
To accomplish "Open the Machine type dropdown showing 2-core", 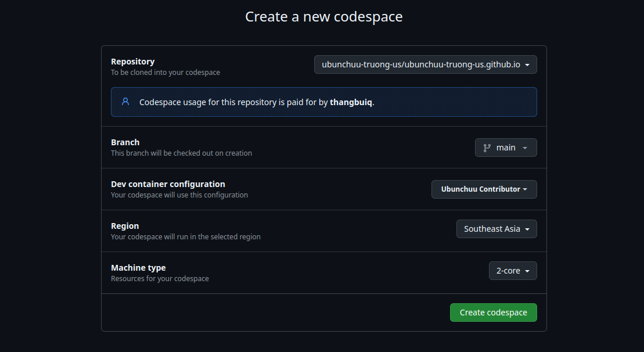I will click(513, 270).
